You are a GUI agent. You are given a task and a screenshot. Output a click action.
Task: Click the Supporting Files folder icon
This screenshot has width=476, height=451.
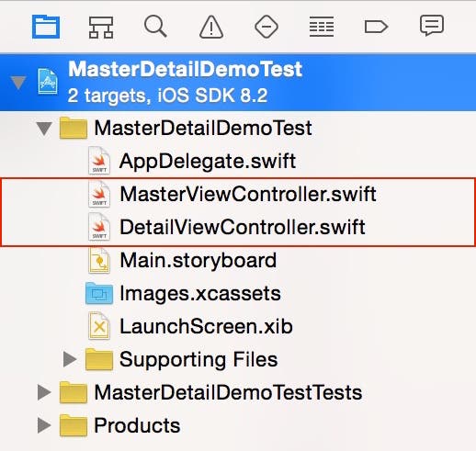point(98,359)
